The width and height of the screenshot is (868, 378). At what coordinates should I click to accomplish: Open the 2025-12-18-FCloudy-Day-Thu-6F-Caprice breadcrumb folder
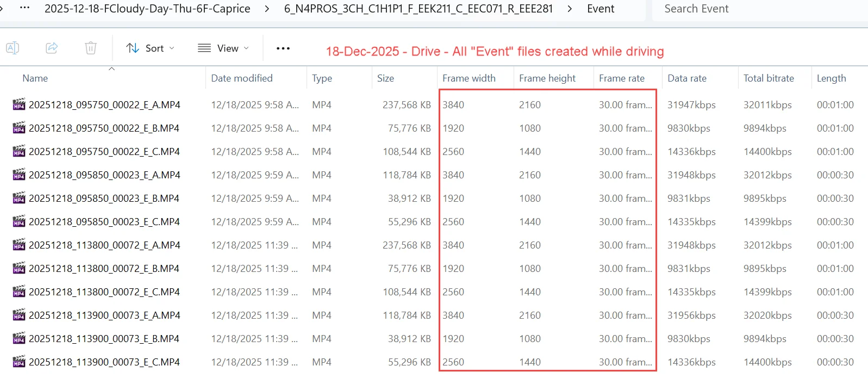click(x=147, y=9)
